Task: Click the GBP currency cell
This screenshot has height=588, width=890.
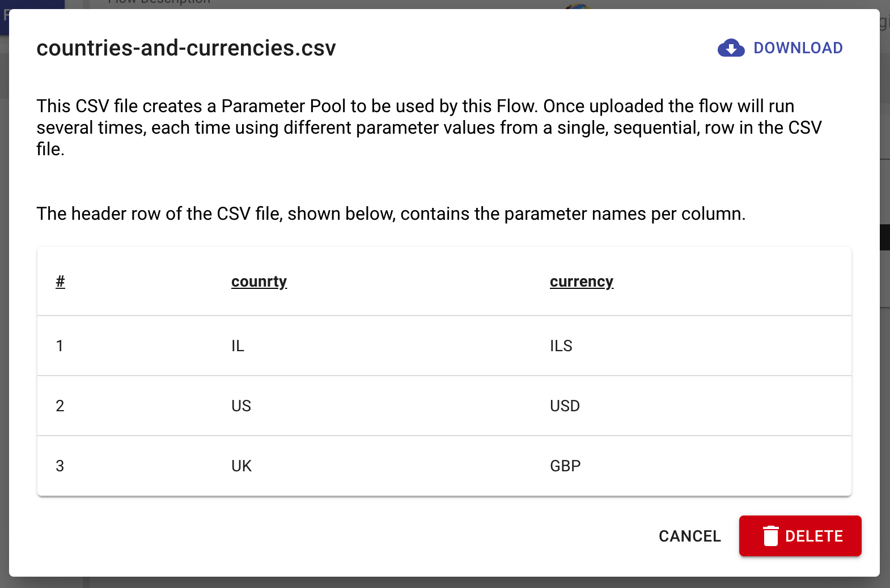Action: 565,466
